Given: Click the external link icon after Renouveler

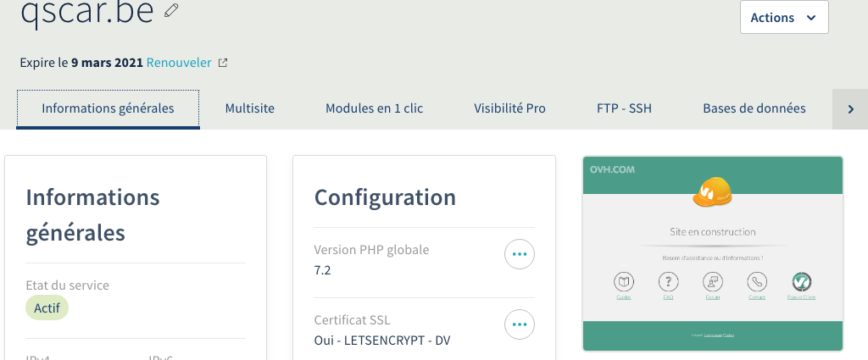Looking at the screenshot, I should coord(223,63).
